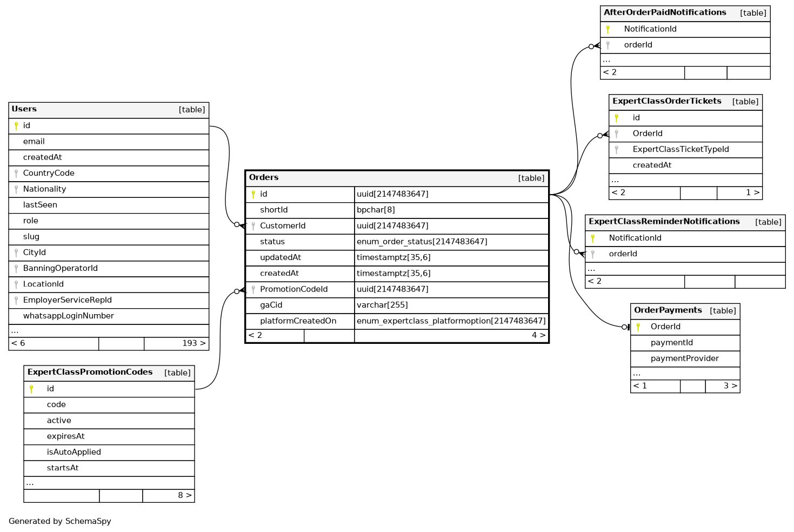This screenshot has width=794, height=532.
Task: Click the foreign key icon beside EmployerServiceRepId
Action: [16, 301]
